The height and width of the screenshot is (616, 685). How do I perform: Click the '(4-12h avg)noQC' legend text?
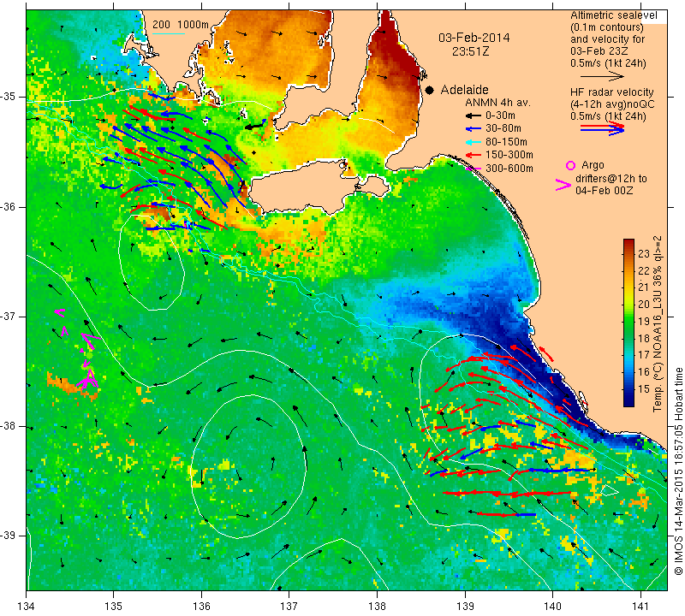click(612, 104)
